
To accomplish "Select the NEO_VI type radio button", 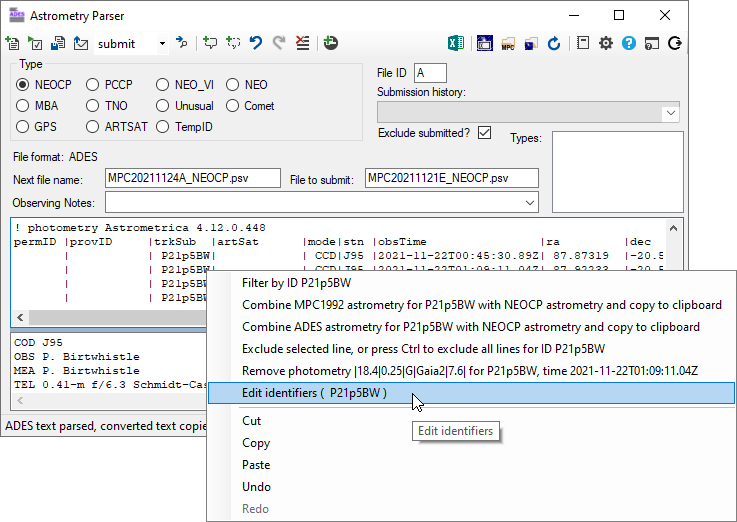I will pos(163,85).
